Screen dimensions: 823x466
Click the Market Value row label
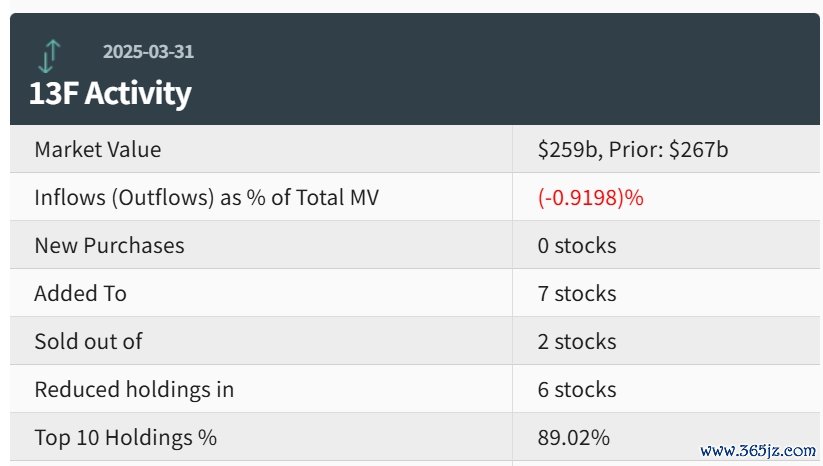[98, 150]
